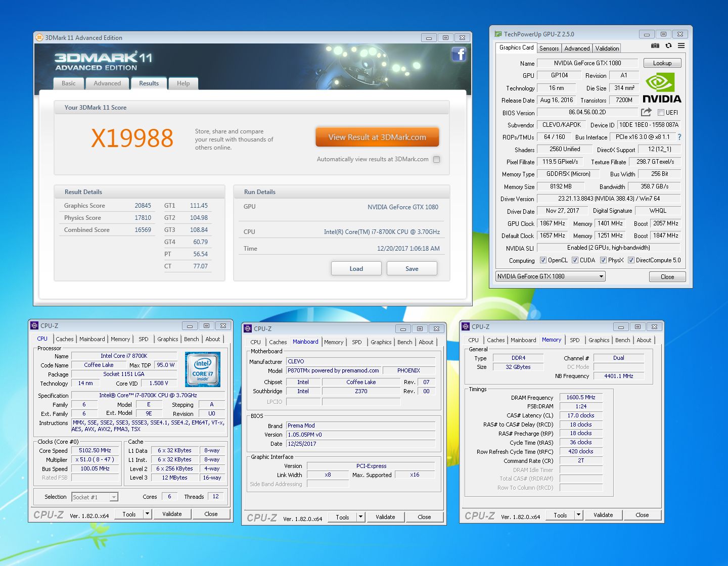
Task: Toggle the PhysX checkbox
Action: [x=603, y=260]
